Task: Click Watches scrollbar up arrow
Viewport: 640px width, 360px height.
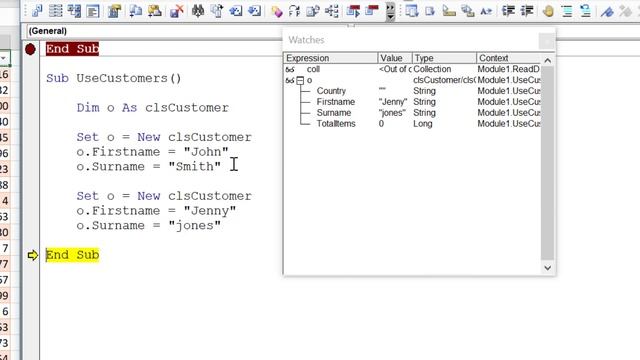Action: click(x=548, y=61)
